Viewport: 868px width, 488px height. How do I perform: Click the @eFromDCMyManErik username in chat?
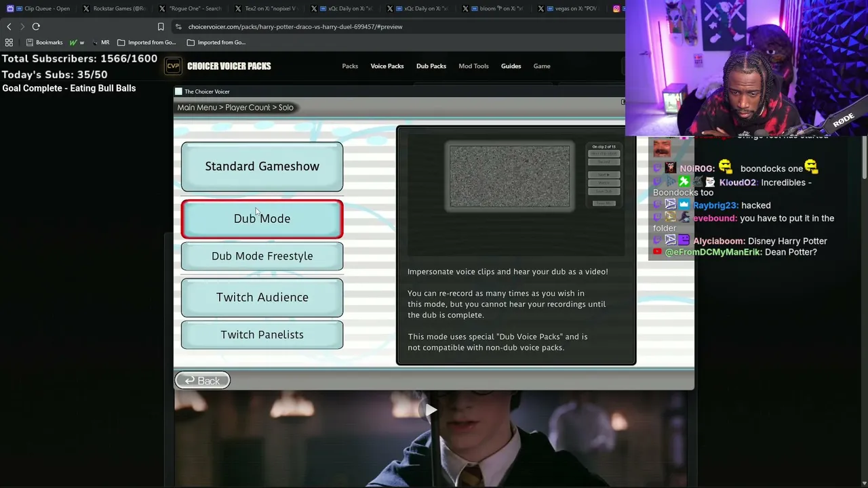[x=713, y=252]
